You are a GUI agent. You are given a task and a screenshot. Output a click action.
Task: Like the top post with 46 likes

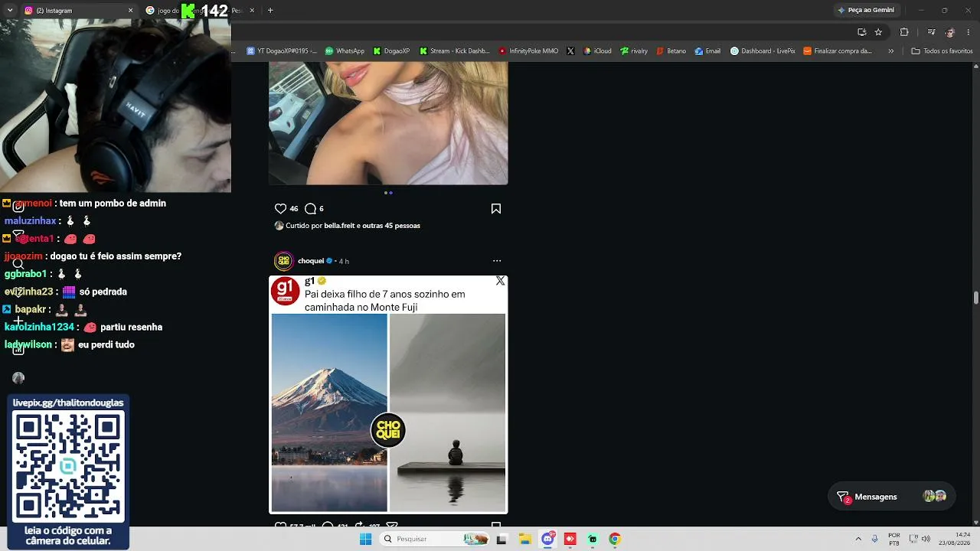coord(280,208)
